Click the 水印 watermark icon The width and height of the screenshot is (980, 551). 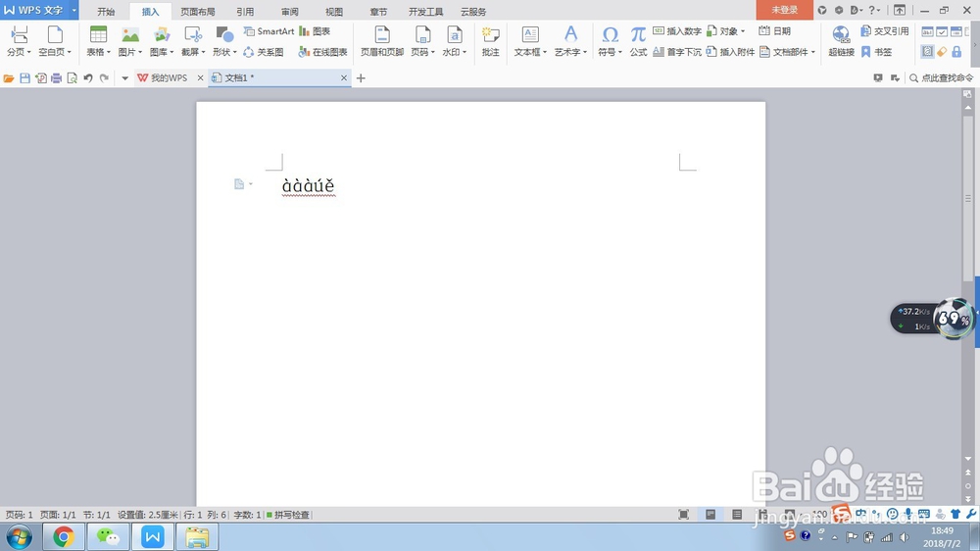tap(455, 34)
